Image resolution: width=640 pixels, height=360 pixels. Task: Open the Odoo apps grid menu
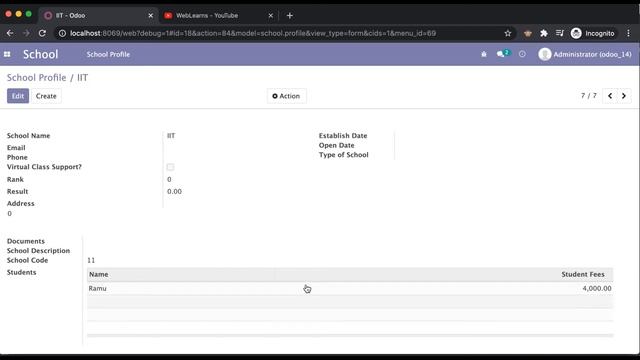[x=7, y=54]
